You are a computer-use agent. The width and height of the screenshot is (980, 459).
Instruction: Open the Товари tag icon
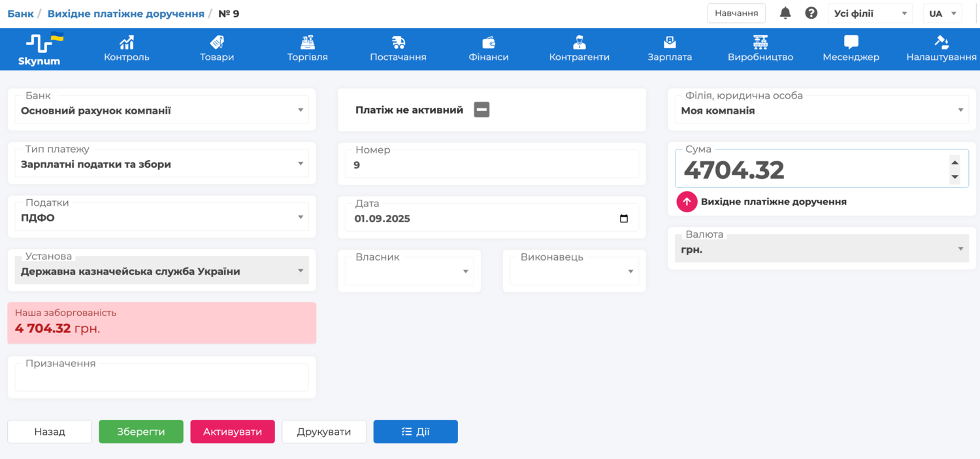[217, 43]
